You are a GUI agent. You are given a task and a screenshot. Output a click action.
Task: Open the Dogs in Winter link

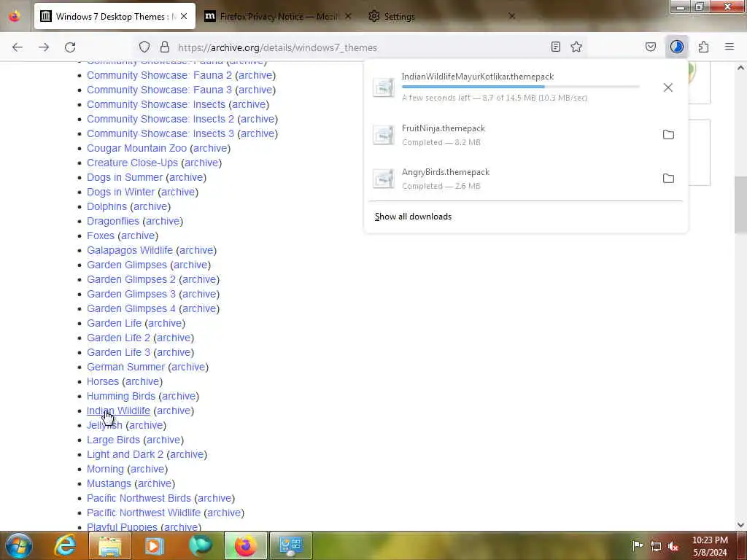[120, 192]
